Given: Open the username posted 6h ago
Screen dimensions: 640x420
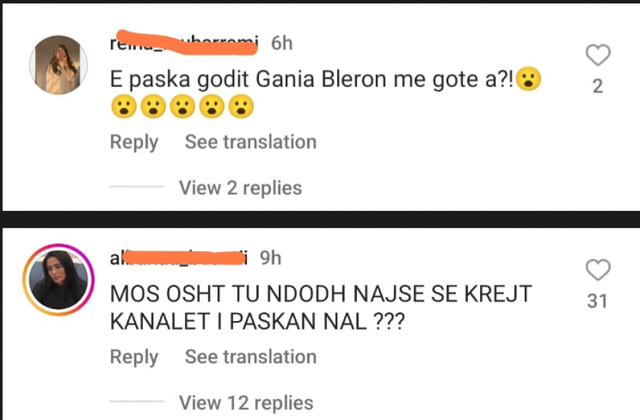Looking at the screenshot, I should [x=184, y=42].
